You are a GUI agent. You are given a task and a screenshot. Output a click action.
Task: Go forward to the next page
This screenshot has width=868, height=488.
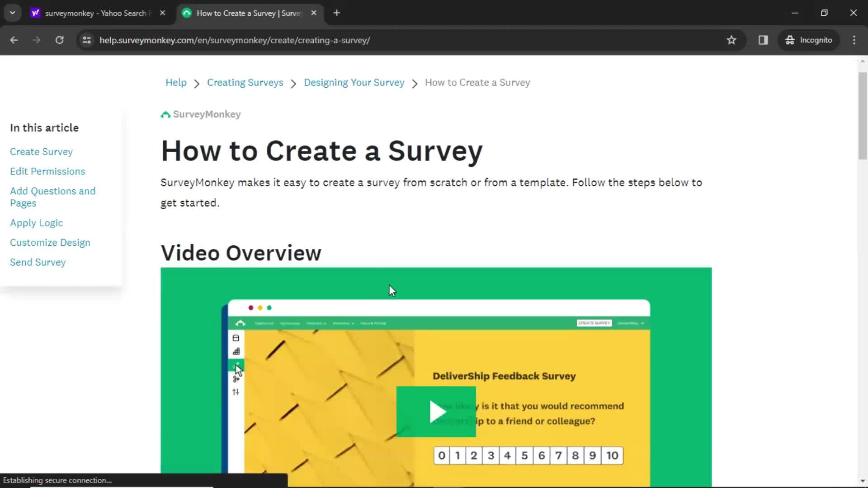(37, 40)
